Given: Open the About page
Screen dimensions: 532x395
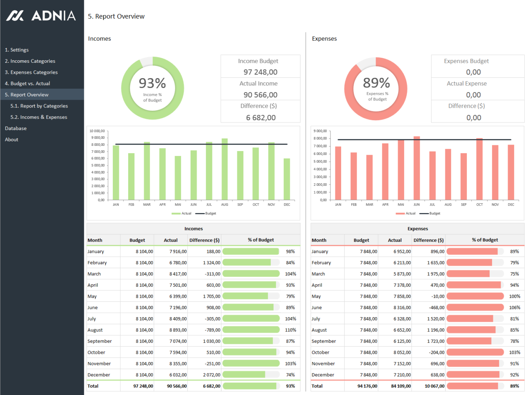Looking at the screenshot, I should point(11,139).
